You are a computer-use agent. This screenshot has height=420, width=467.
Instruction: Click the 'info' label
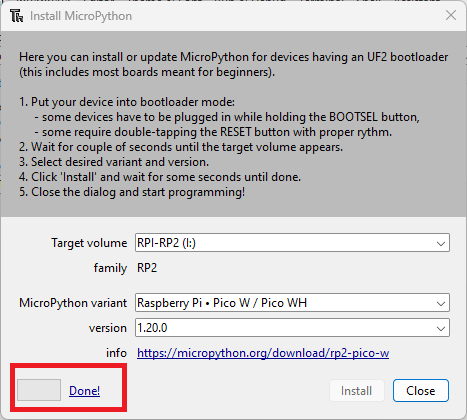[116, 353]
